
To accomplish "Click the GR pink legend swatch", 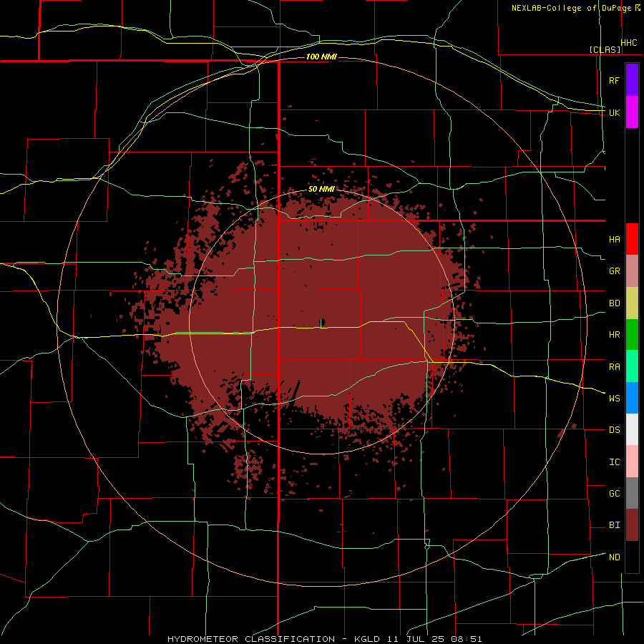I will 632,271.
